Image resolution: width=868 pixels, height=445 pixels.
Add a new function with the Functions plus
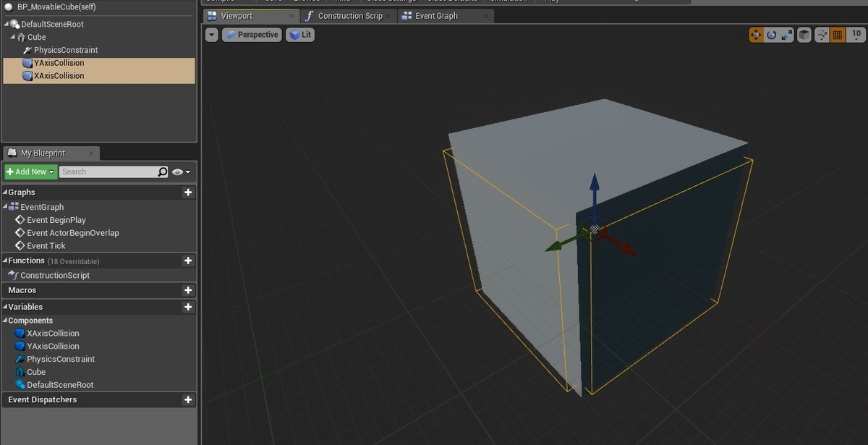pos(188,260)
